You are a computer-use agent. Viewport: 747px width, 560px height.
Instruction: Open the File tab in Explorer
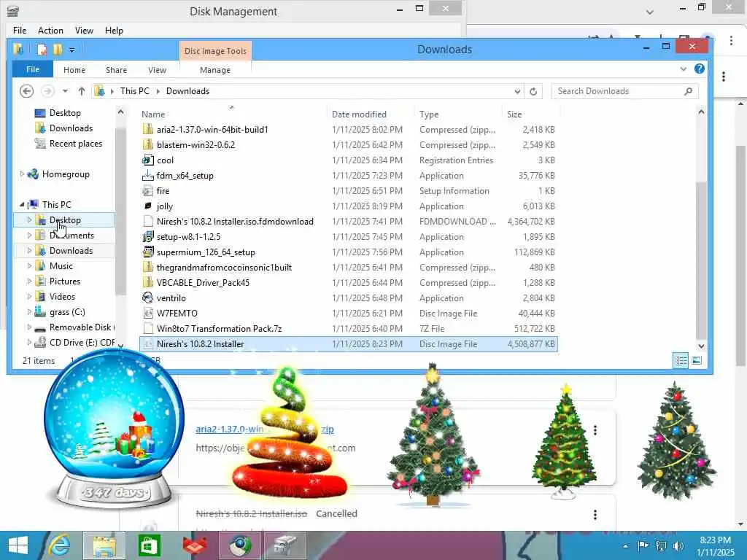point(33,69)
